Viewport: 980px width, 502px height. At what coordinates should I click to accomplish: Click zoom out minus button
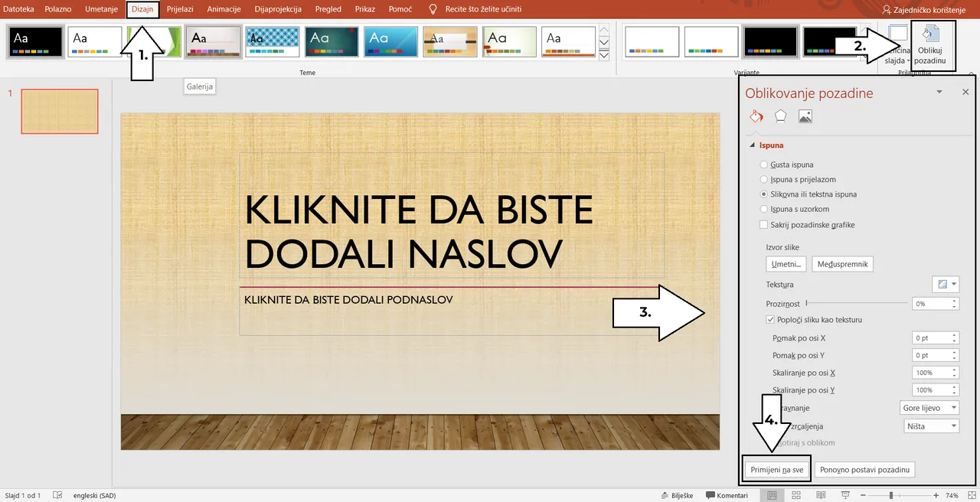click(x=864, y=495)
